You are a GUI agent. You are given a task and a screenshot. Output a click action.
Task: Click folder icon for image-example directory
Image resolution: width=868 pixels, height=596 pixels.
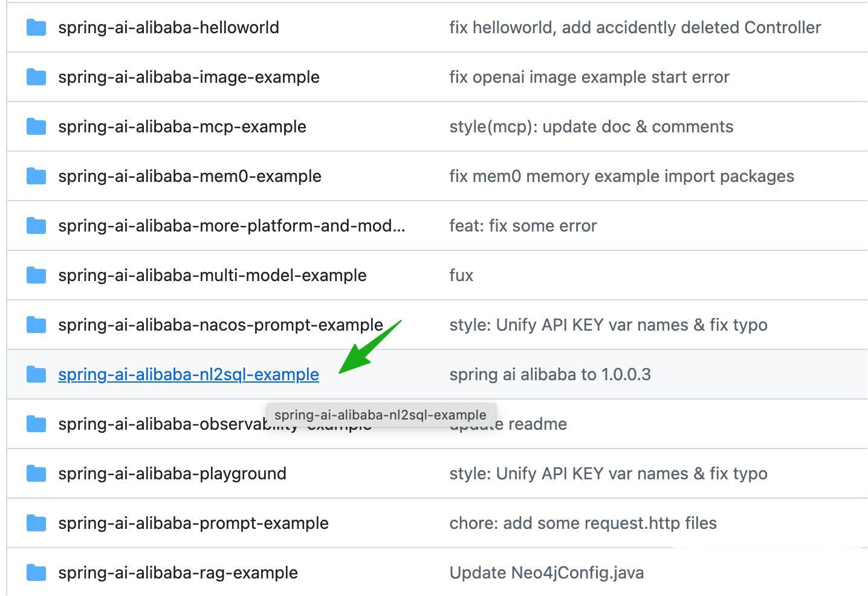[x=36, y=77]
